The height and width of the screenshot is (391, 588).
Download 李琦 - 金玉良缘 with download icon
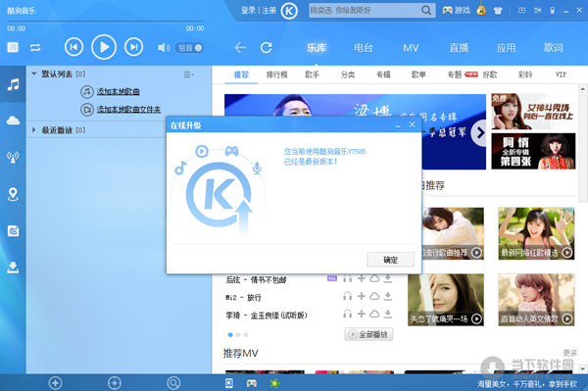(x=388, y=314)
